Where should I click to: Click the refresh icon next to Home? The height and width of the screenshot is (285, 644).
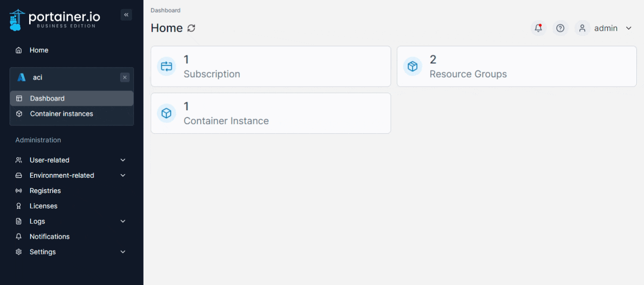[x=191, y=28]
